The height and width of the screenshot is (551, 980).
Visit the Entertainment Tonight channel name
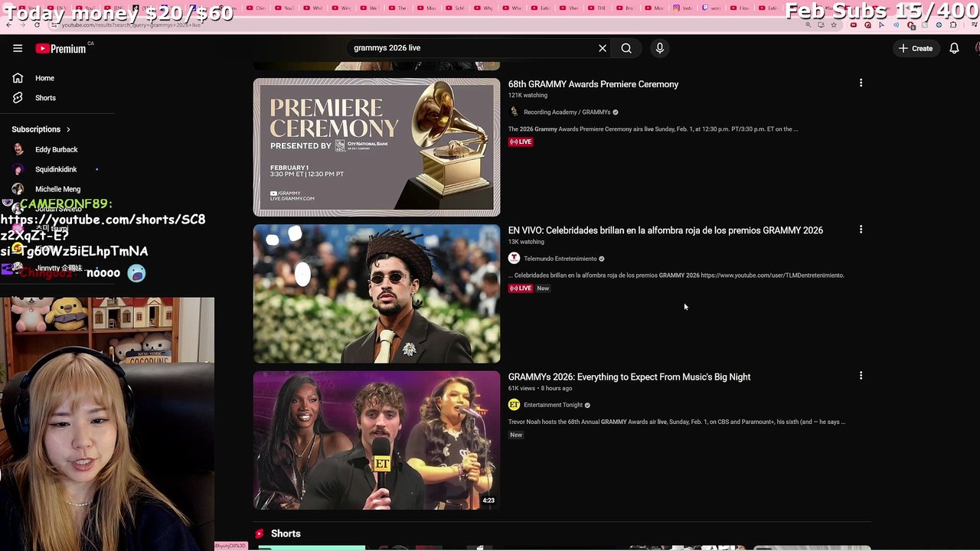coord(553,405)
